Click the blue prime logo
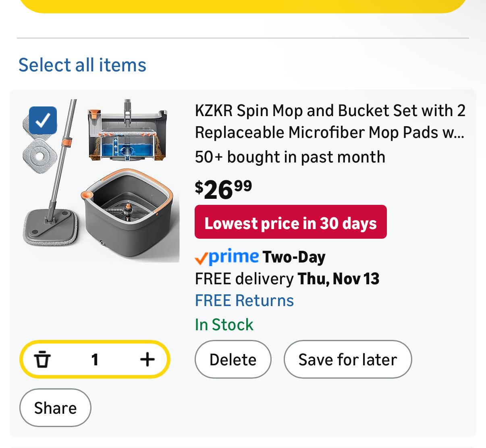The height and width of the screenshot is (448, 486). 234,256
